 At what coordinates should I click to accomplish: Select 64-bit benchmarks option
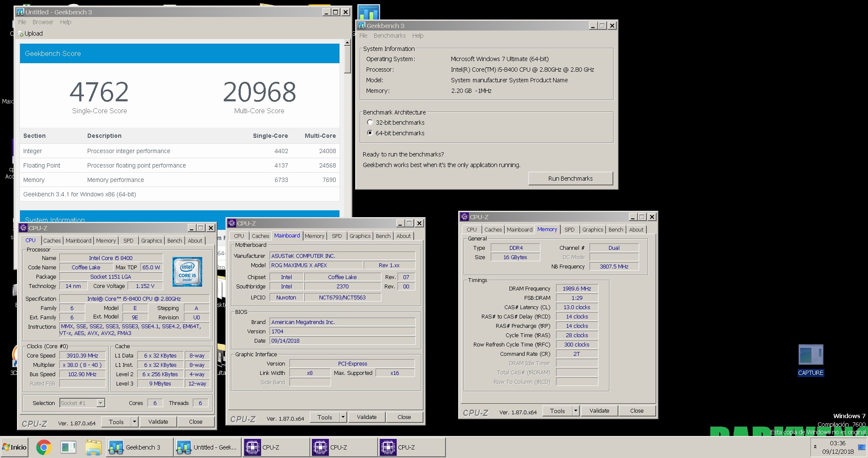click(370, 133)
